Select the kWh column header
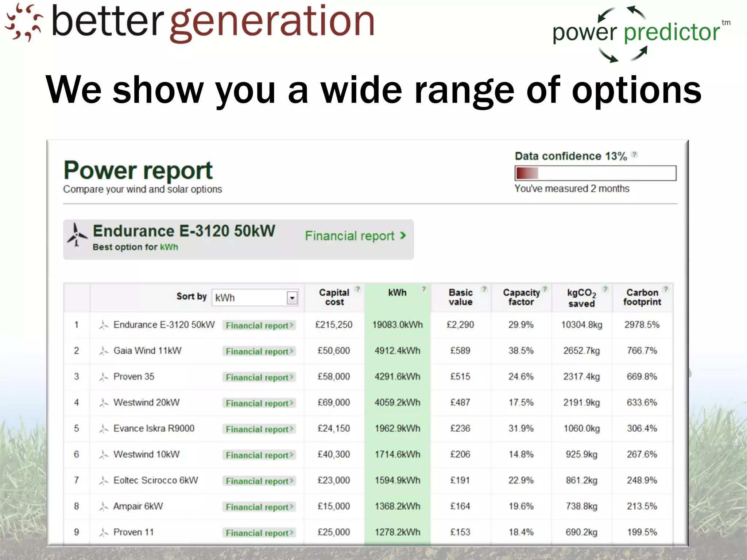747x560 pixels. click(x=397, y=293)
